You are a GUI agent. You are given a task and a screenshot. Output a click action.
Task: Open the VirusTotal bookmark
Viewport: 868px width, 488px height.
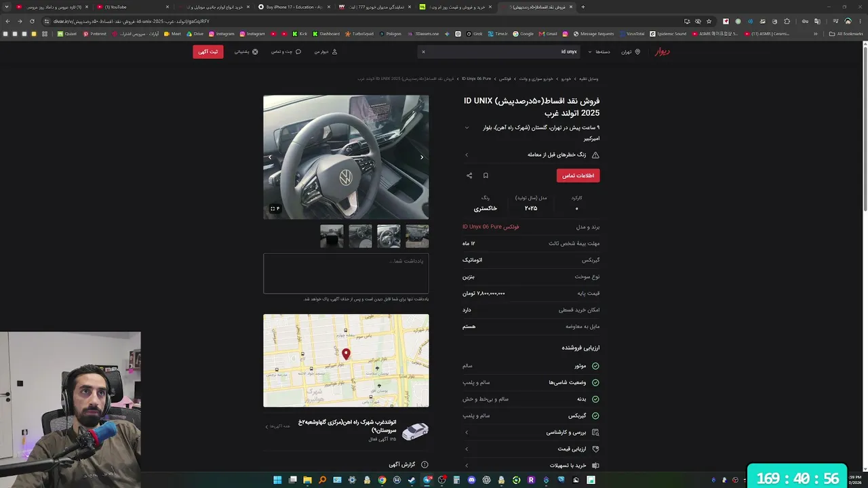(632, 34)
